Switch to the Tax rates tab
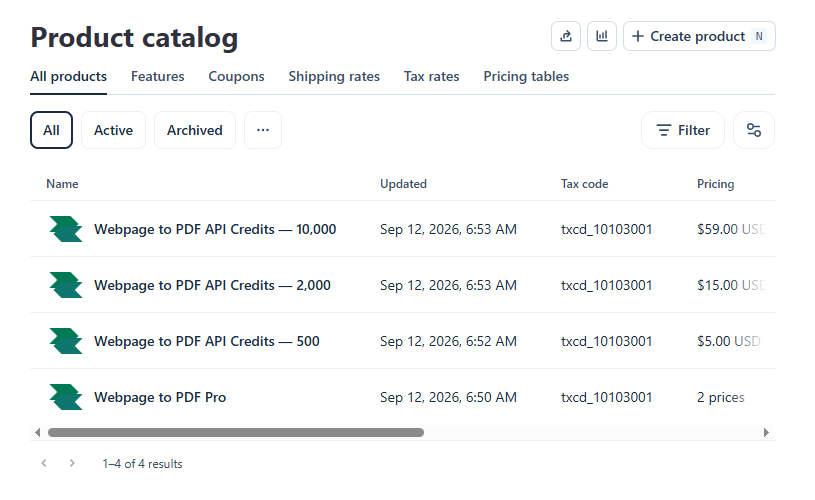 (x=432, y=76)
